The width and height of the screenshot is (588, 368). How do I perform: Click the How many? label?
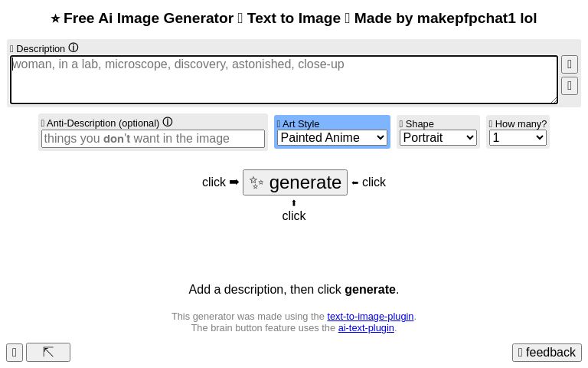520,123
